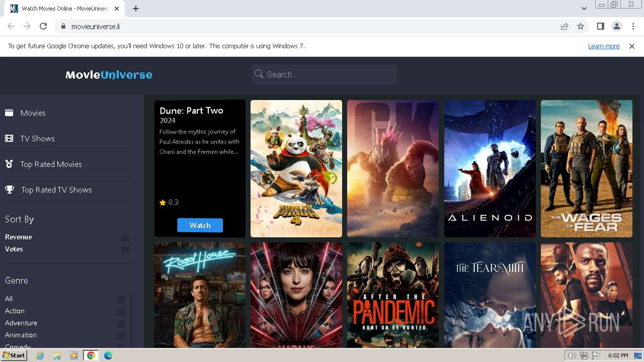Click the TV Shows film icon
This screenshot has width=644, height=362.
click(x=9, y=138)
